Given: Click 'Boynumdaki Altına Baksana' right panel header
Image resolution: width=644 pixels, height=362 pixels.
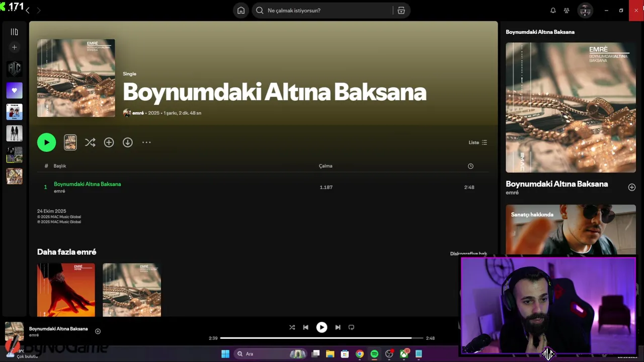Looking at the screenshot, I should (x=540, y=32).
